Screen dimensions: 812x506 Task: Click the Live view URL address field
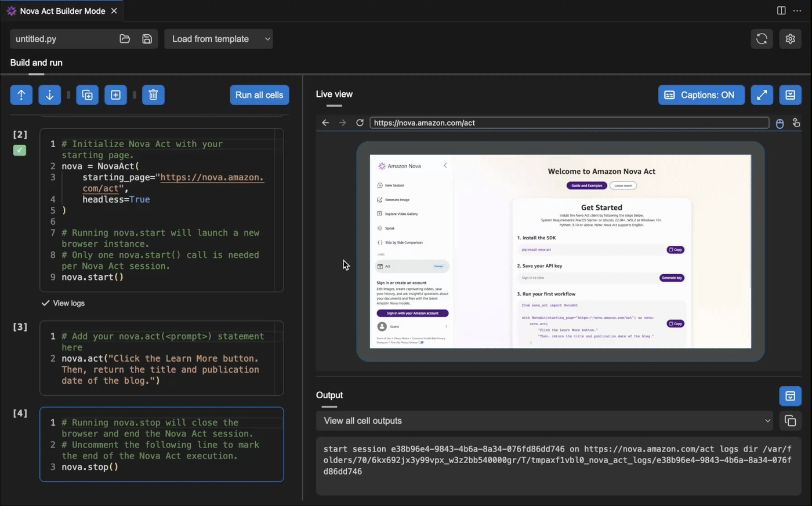(x=568, y=123)
